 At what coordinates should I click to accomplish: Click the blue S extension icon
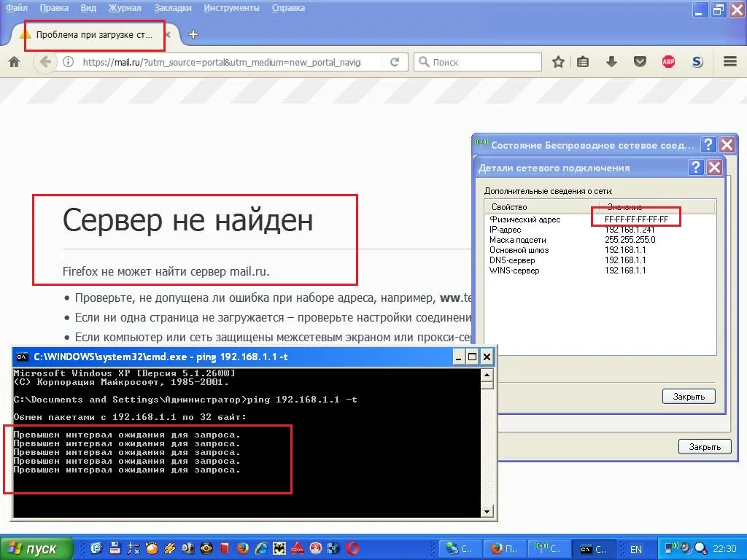coord(697,62)
